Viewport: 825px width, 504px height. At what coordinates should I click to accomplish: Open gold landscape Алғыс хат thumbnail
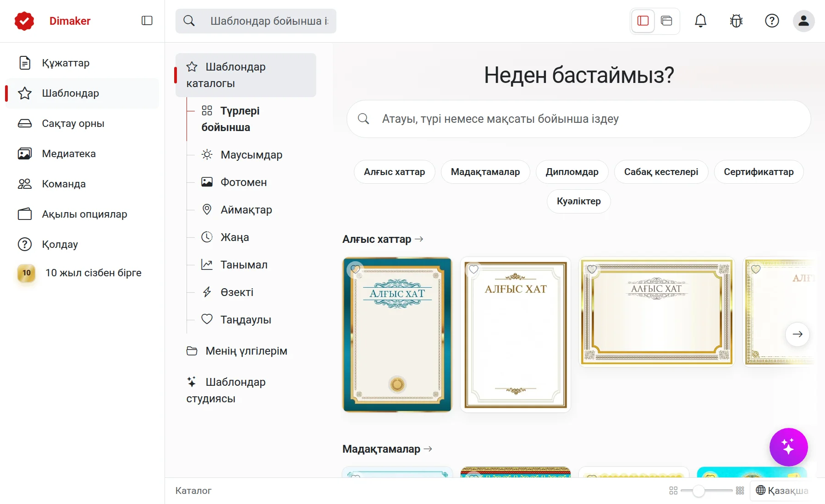pos(657,312)
